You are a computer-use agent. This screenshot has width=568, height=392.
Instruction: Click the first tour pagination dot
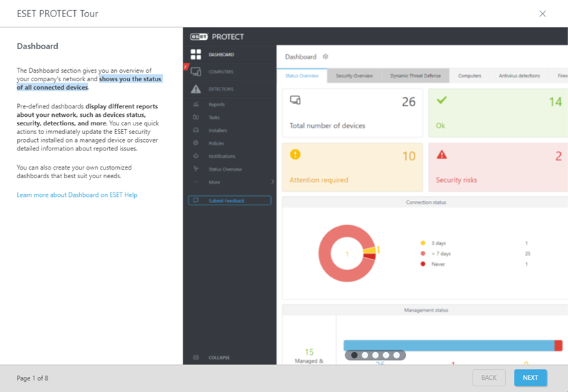click(x=354, y=355)
